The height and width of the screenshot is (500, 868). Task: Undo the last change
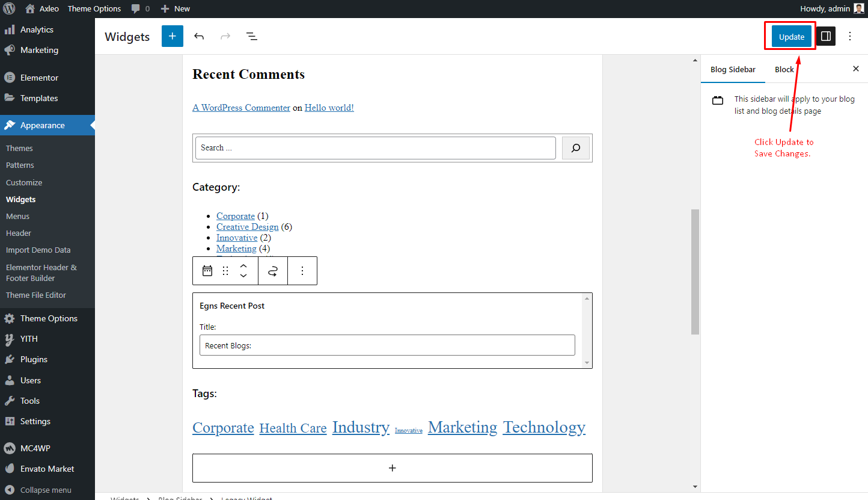point(199,36)
